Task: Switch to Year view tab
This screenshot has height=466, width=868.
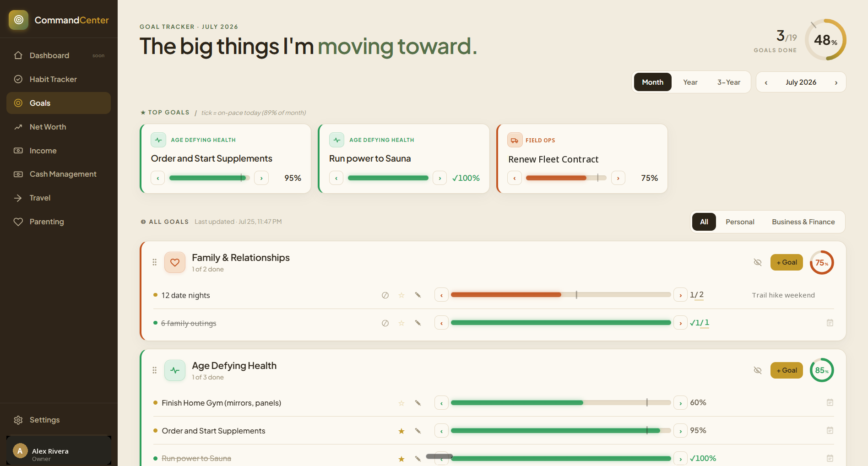Action: [x=690, y=82]
